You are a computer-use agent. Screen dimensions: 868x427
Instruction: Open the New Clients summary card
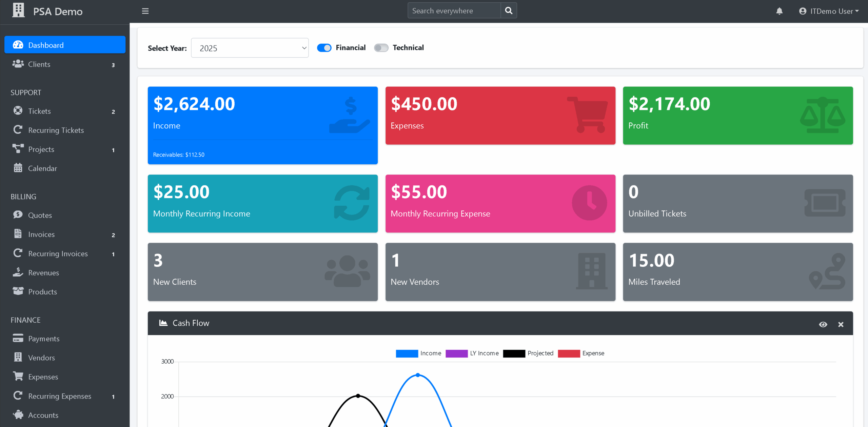(262, 271)
